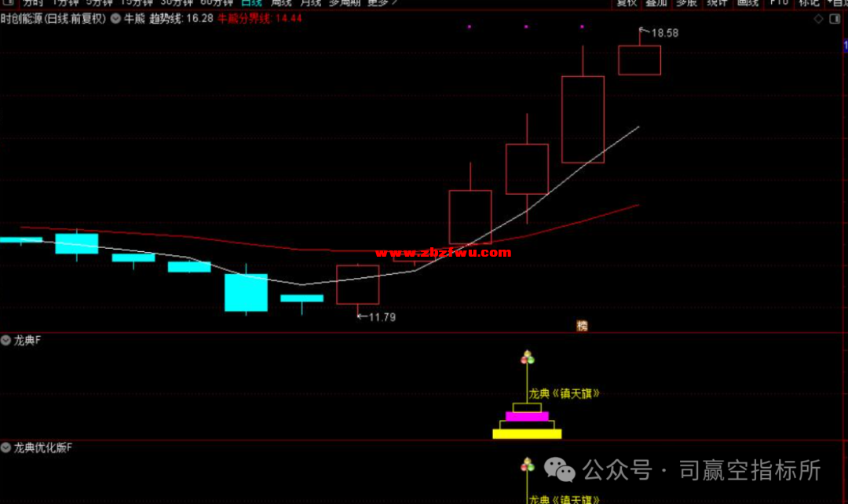Collapse the 牛熊 main chart indicator chevron
The width and height of the screenshot is (848, 504).
[115, 18]
